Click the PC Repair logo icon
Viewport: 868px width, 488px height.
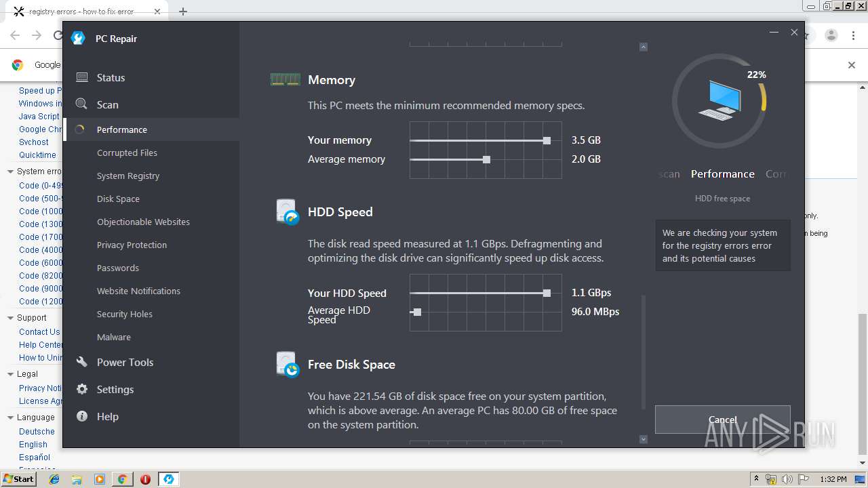pos(78,39)
